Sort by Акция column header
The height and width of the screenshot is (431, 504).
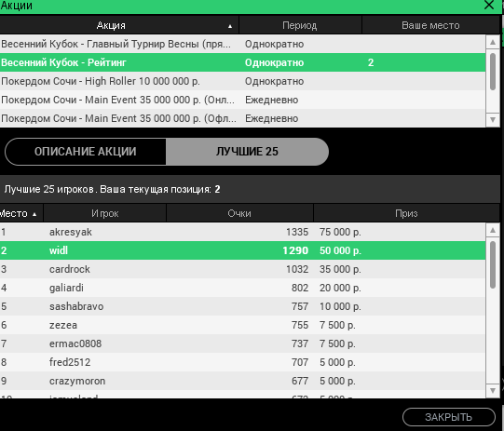pos(119,25)
